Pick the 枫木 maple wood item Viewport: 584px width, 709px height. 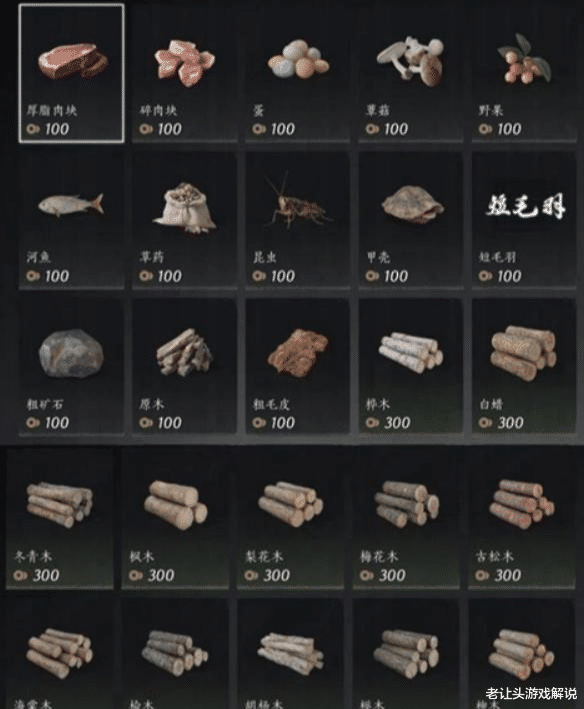(x=175, y=519)
